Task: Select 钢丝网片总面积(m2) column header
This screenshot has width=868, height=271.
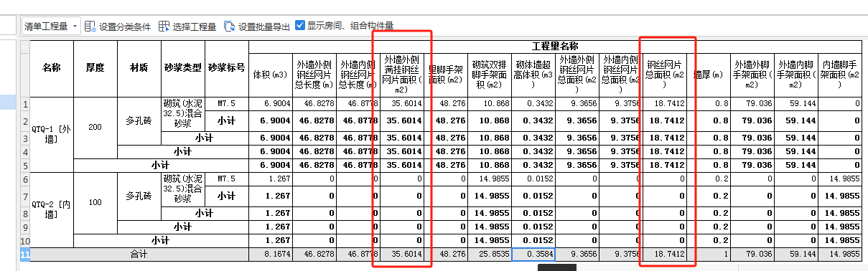Action: (665, 75)
